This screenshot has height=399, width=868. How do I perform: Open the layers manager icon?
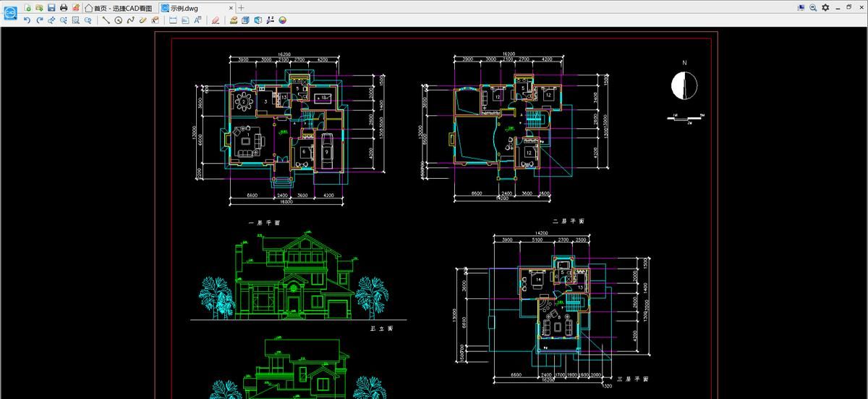(x=234, y=20)
